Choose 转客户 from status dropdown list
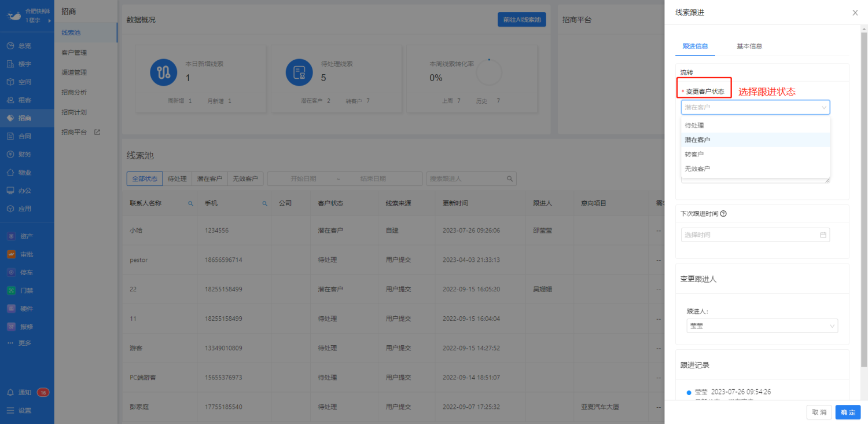This screenshot has width=868, height=424. click(755, 154)
